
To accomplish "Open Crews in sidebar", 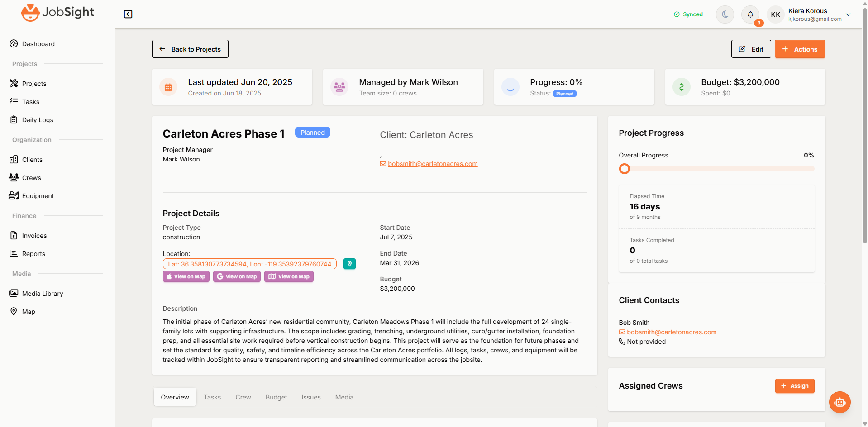I will point(25,178).
